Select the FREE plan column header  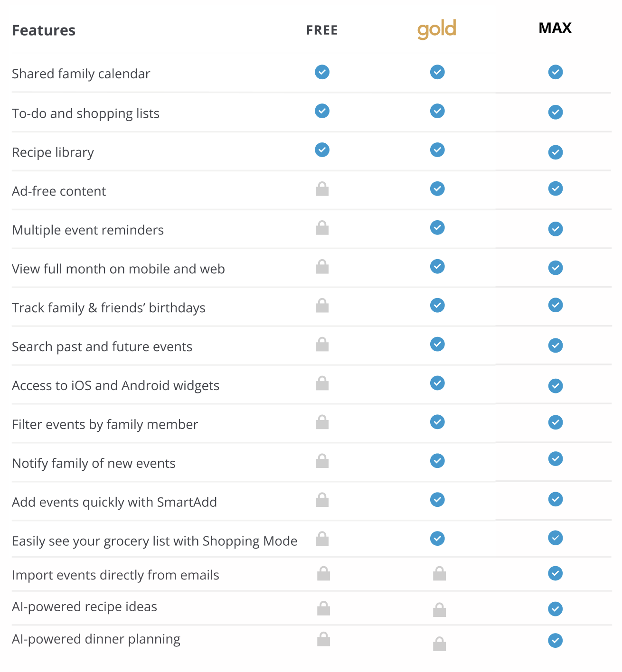point(322,30)
